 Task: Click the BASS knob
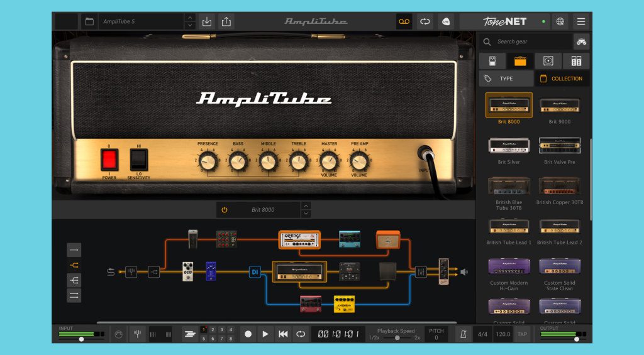[238, 161]
